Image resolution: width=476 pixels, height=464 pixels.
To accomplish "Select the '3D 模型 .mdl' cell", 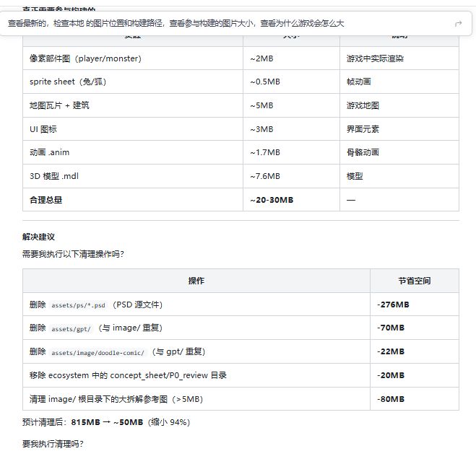I will 133,176.
